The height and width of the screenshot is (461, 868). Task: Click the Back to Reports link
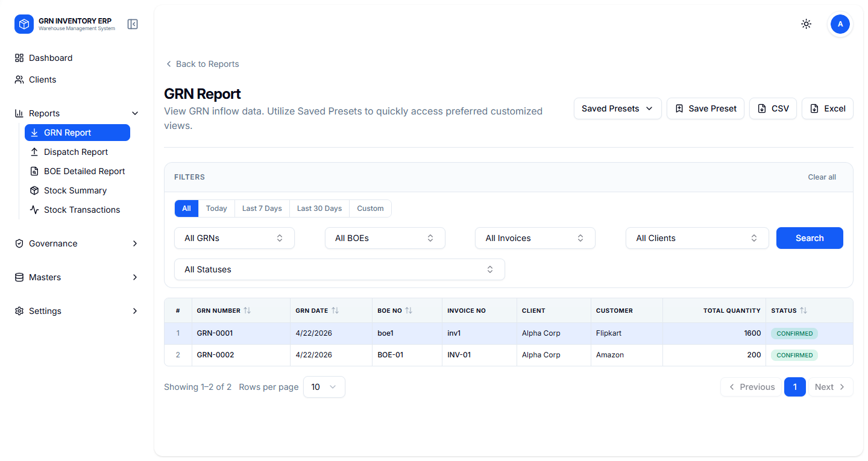click(x=202, y=64)
